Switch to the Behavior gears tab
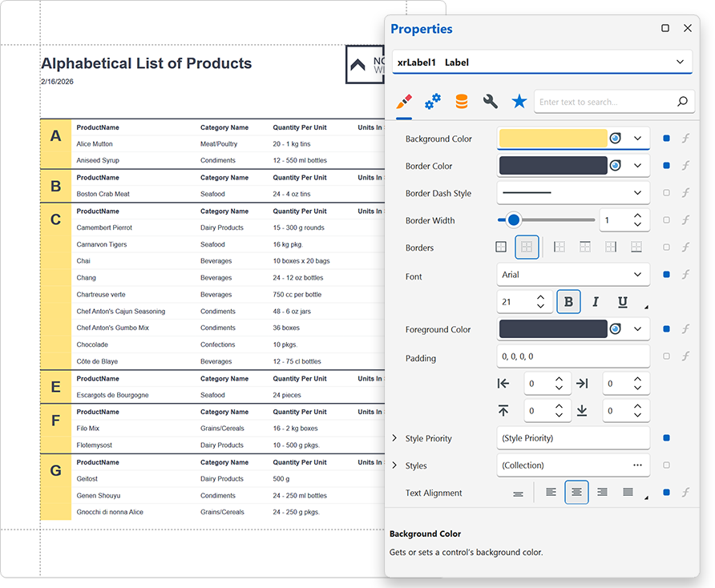This screenshot has height=588, width=715. 433,101
